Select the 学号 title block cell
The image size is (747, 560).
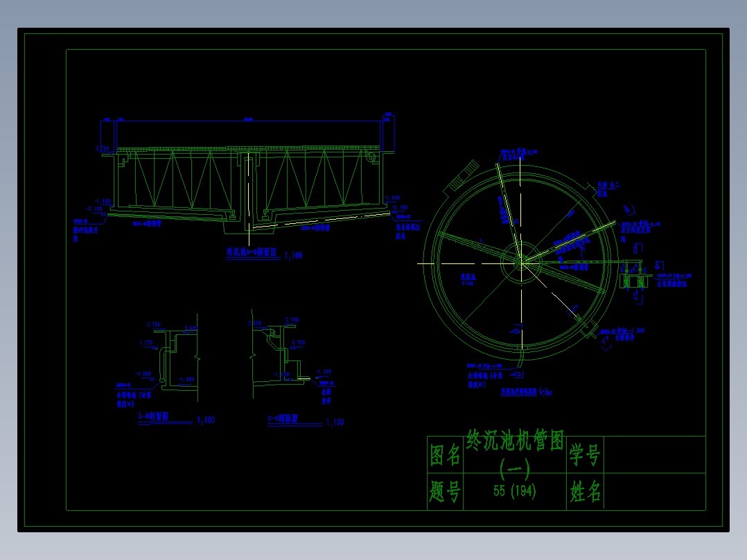(x=585, y=455)
